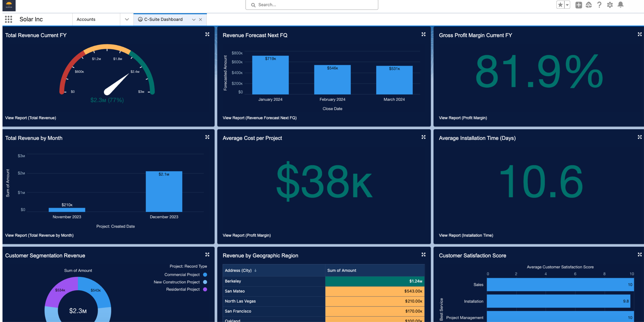Click the $170.00K amount cell
The height and width of the screenshot is (322, 644).
click(x=375, y=311)
